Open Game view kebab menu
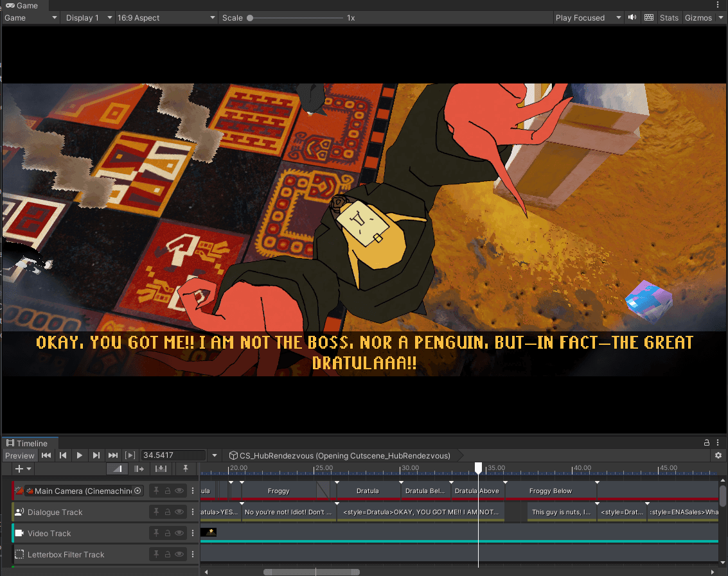This screenshot has height=576, width=728. click(718, 4)
